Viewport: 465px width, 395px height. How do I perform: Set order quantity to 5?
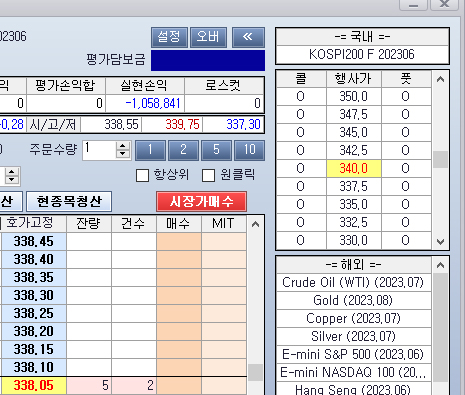(216, 150)
